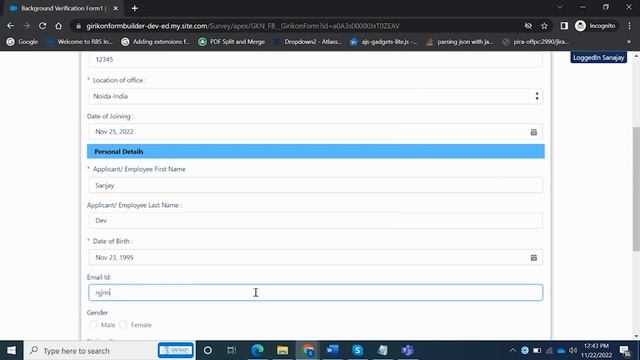Open the Windows Start menu

(11, 350)
